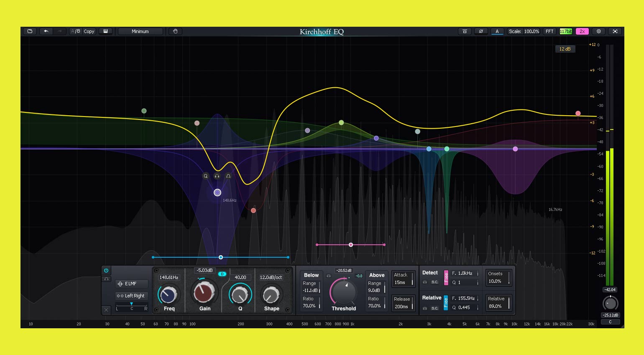Toggle the band power button
This screenshot has height=355, width=644.
tap(106, 271)
